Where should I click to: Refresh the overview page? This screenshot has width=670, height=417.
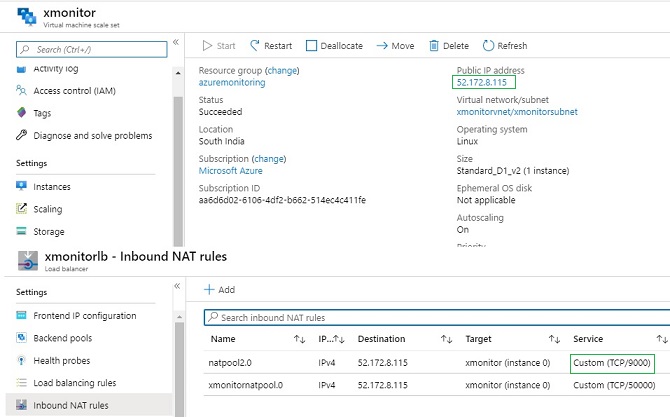coord(505,46)
